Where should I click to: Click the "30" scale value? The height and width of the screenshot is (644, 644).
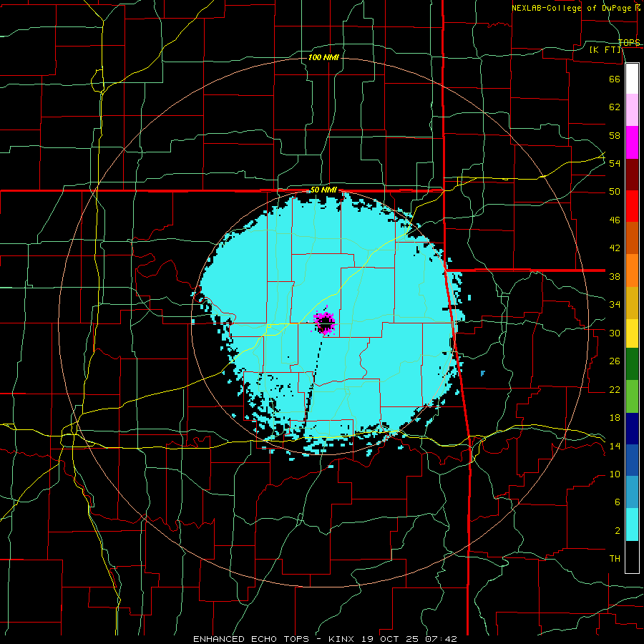615,333
